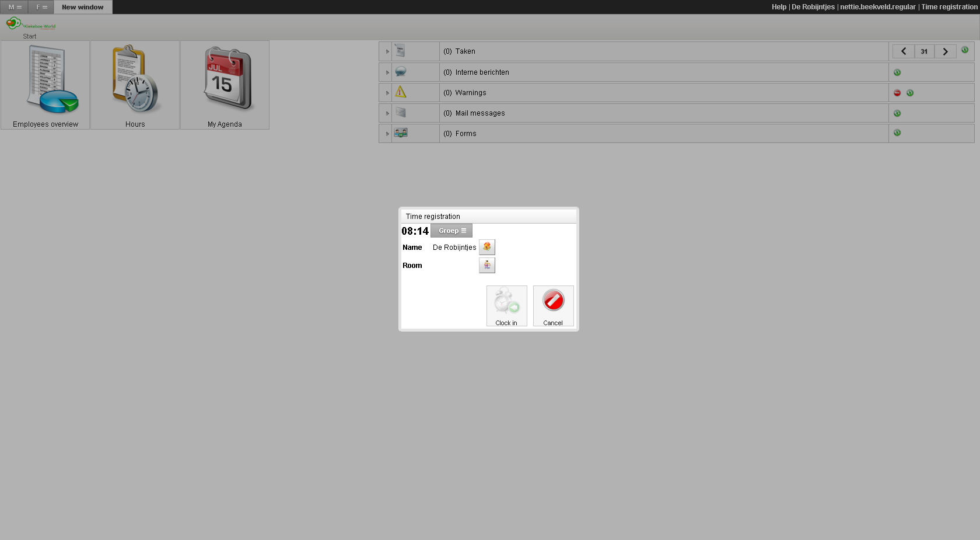Screen dimensions: 980x540
Task: Click the Clock in alarm clock button
Action: pos(506,305)
